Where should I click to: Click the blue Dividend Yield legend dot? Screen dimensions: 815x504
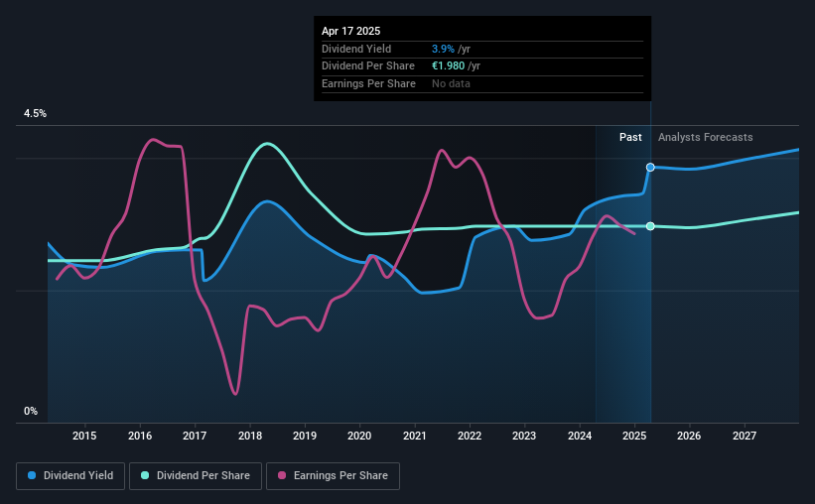(x=32, y=475)
